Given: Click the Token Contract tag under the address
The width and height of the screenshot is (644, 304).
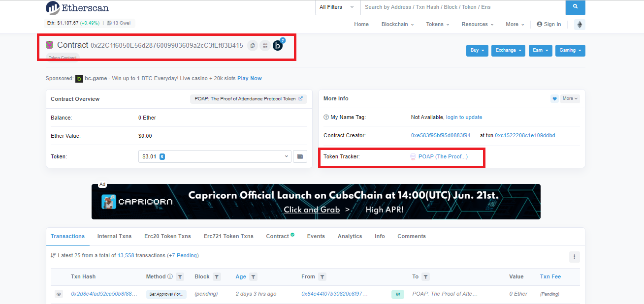Looking at the screenshot, I should tap(63, 58).
